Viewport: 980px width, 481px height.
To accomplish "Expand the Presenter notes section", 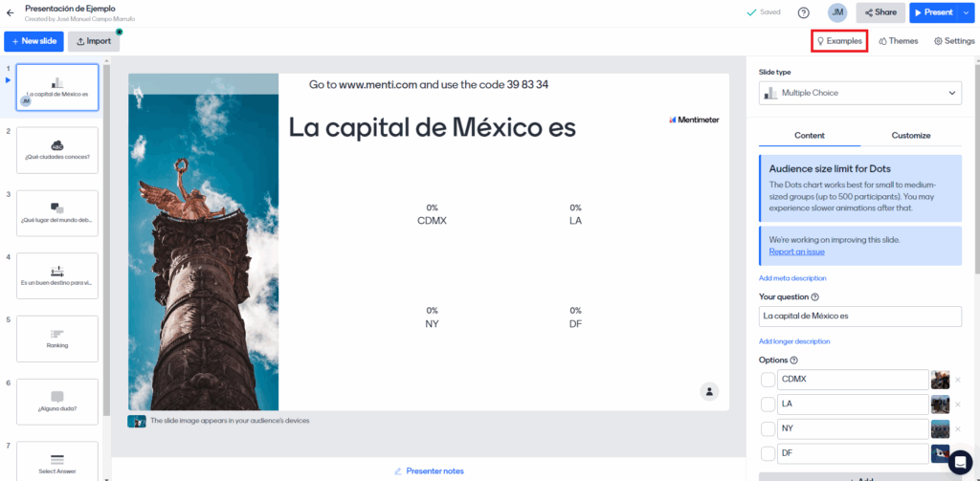I will click(428, 470).
